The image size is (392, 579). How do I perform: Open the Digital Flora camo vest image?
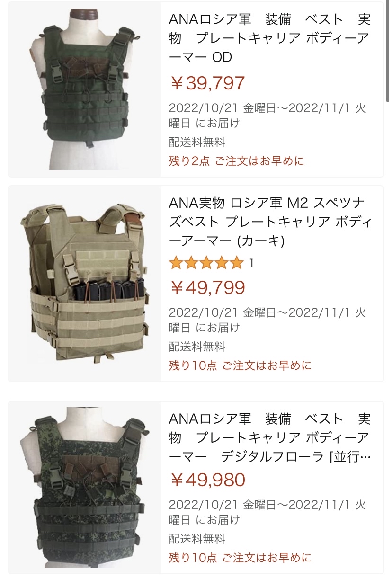tap(84, 488)
